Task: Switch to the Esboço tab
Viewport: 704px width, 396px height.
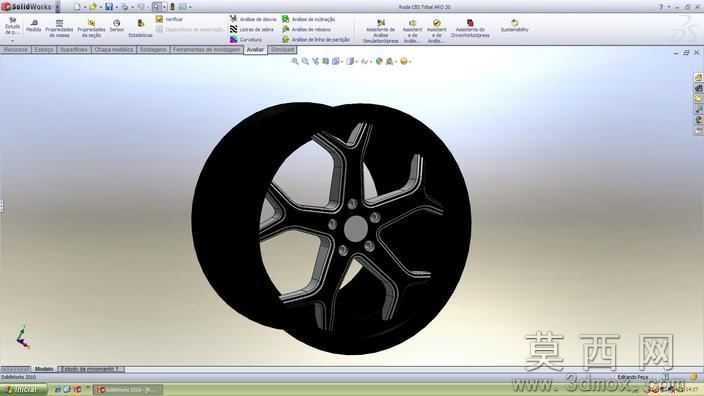Action: pos(44,50)
